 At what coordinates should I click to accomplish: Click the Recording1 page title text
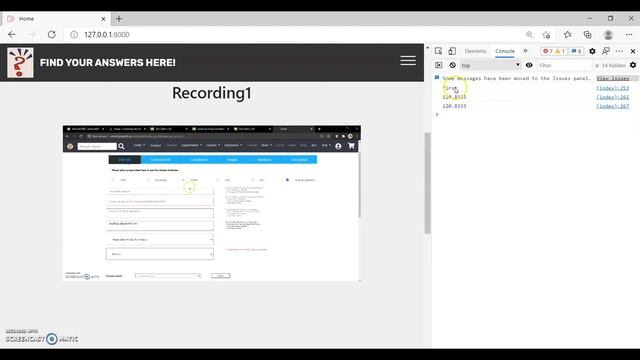212,93
